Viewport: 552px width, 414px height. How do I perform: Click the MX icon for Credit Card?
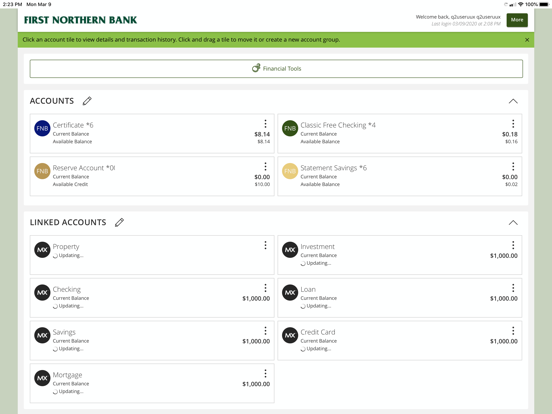290,335
